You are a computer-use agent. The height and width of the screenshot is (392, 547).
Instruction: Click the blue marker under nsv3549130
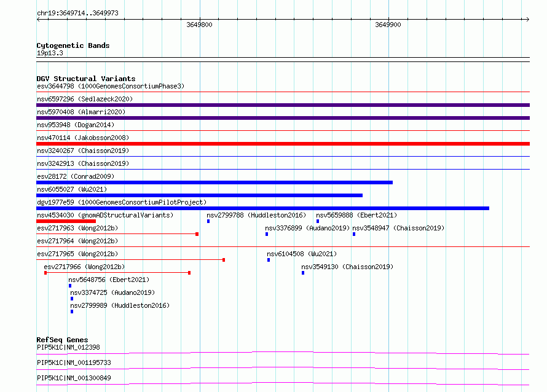(303, 273)
